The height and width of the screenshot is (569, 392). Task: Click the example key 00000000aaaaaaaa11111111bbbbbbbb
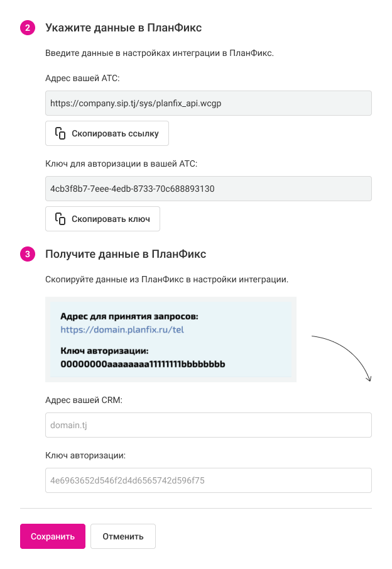[x=143, y=364]
